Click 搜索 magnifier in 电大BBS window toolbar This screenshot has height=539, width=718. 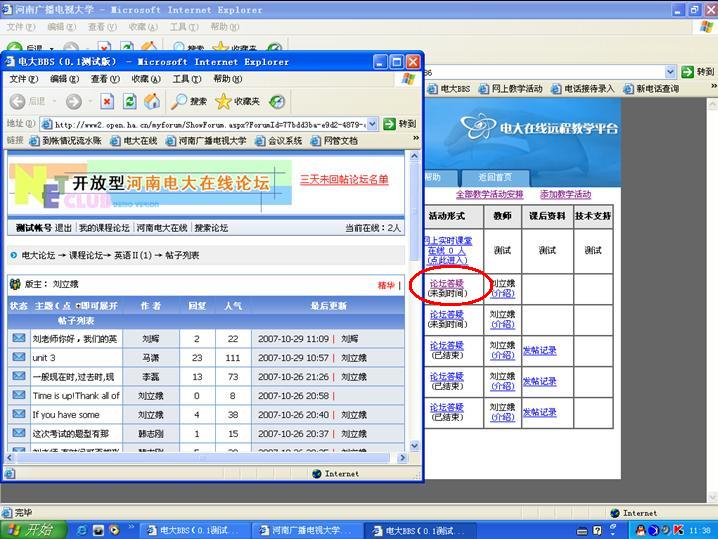pyautogui.click(x=189, y=101)
